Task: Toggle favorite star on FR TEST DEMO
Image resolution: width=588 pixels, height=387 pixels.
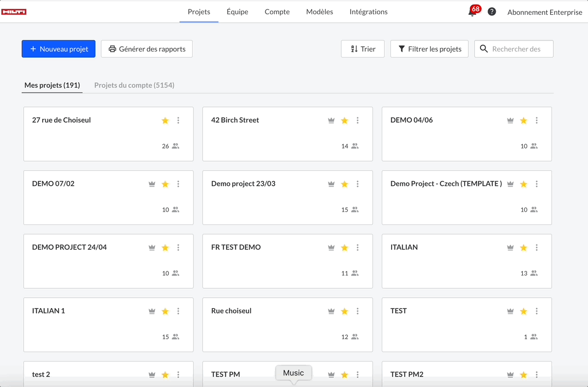Action: tap(344, 248)
